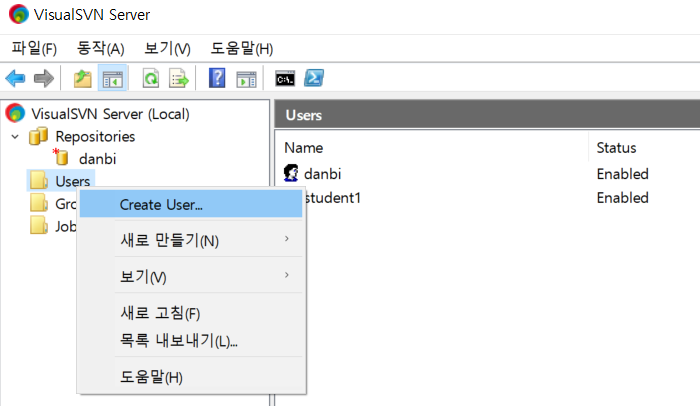Open the command prompt toolbar icon
The image size is (700, 406).
tap(285, 79)
